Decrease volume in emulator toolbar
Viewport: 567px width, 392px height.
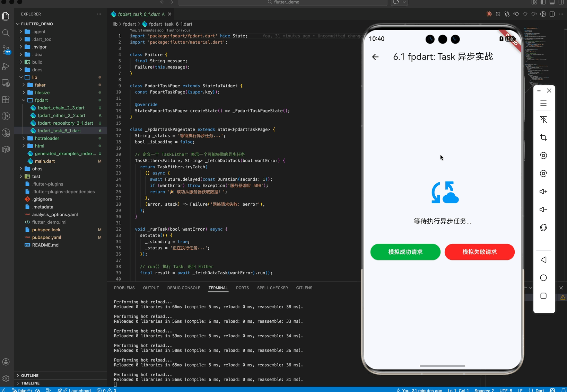[543, 210]
